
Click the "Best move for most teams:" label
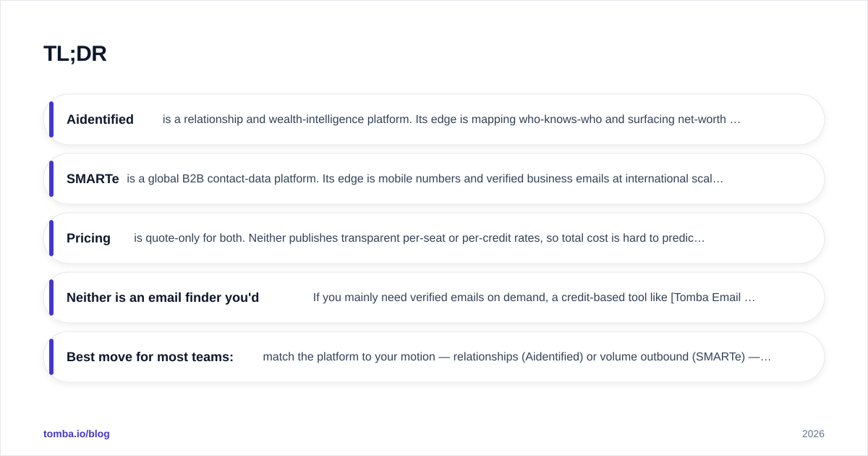point(150,357)
